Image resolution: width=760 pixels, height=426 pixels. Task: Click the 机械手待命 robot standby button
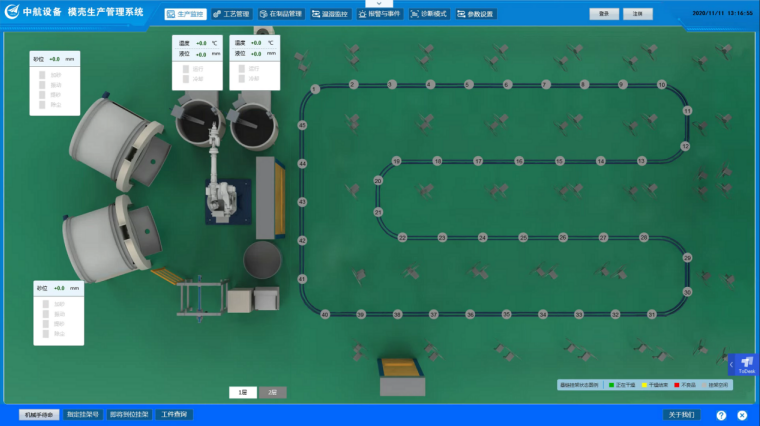coord(39,415)
